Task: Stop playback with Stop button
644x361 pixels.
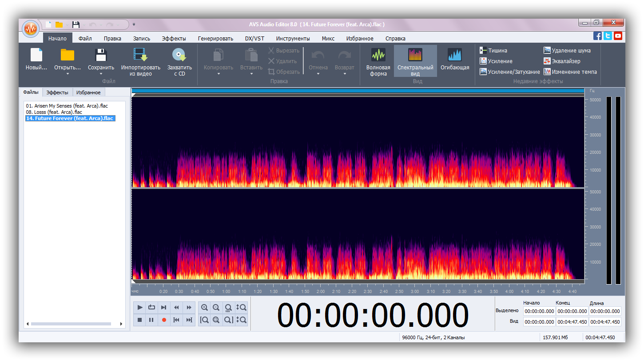Action: coord(140,320)
